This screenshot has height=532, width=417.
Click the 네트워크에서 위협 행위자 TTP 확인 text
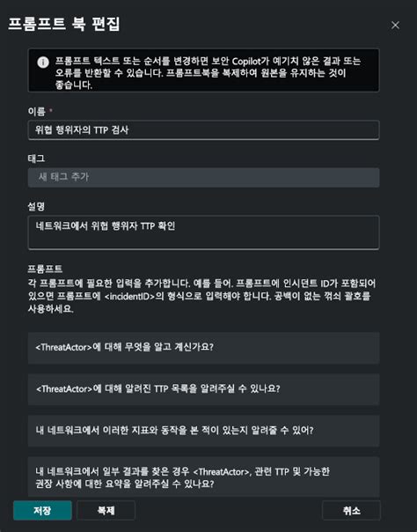(106, 226)
